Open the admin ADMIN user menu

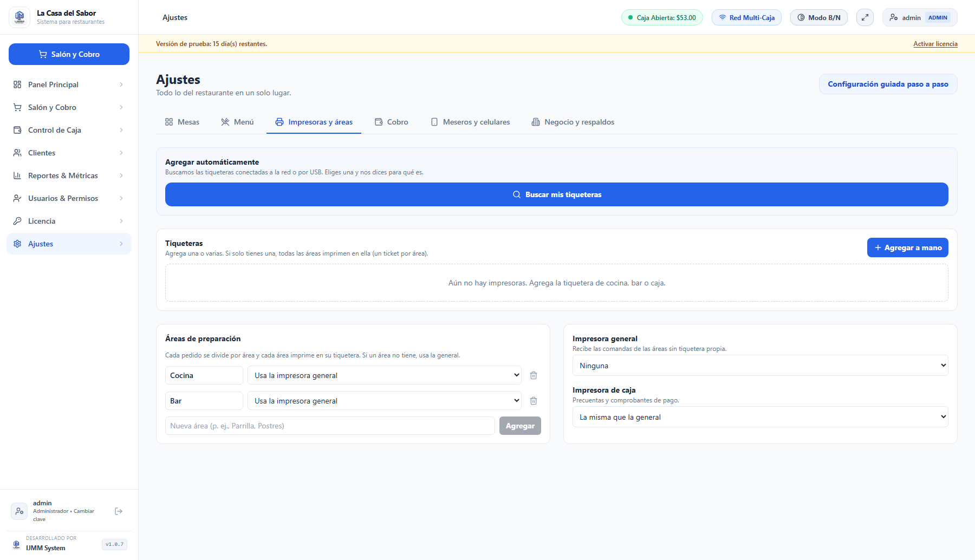[920, 17]
